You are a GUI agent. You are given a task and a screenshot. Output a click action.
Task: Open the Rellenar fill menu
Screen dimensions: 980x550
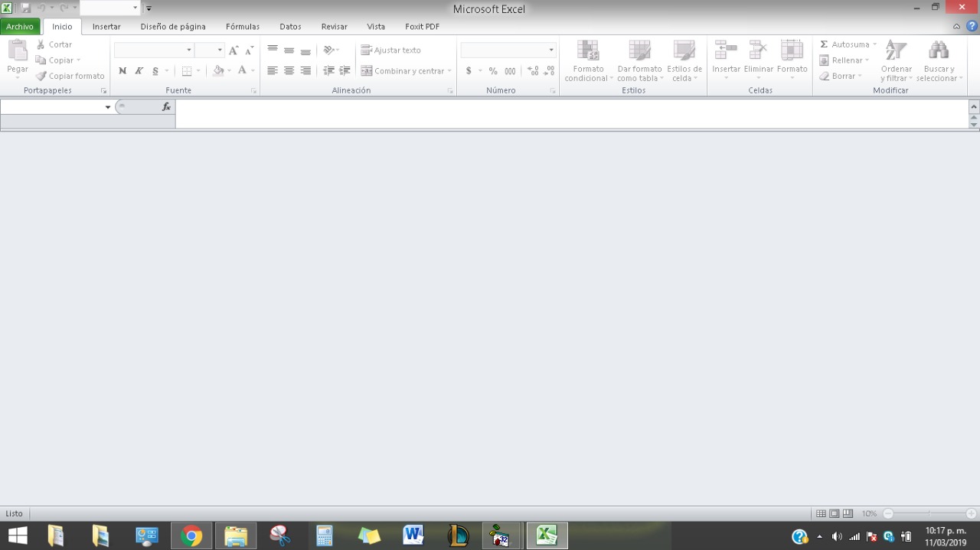pos(844,60)
